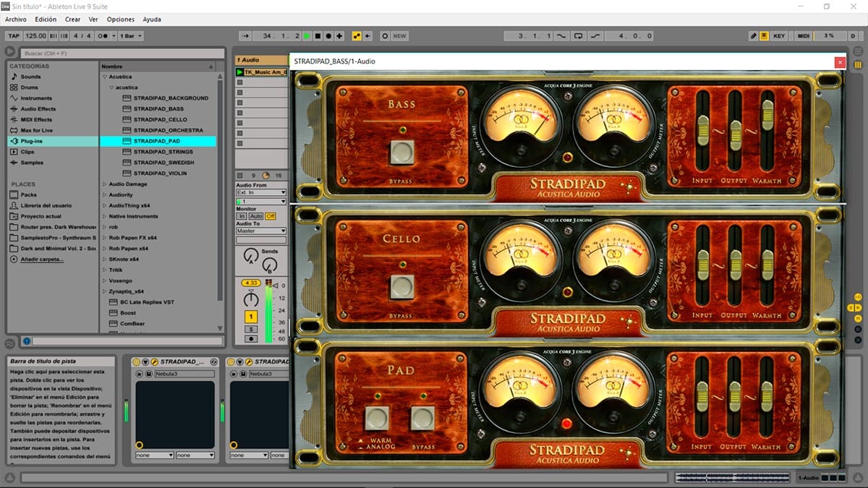
Task: Click the TAP tempo button
Action: (x=14, y=35)
